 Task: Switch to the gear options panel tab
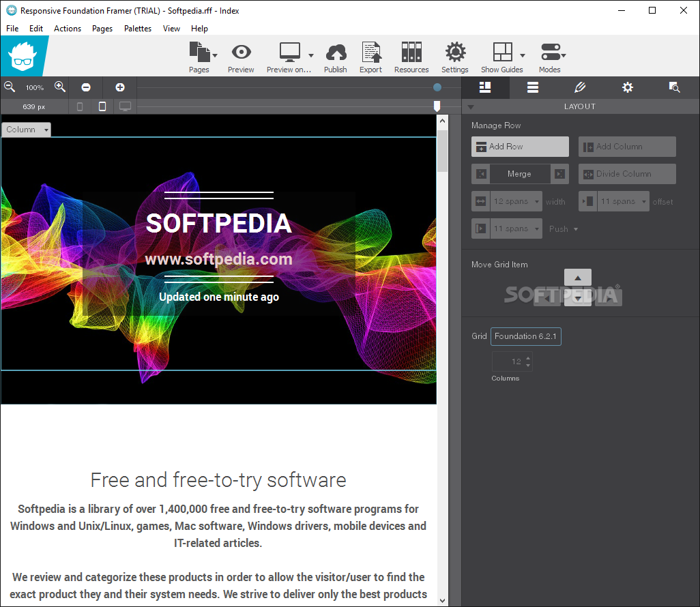[628, 87]
